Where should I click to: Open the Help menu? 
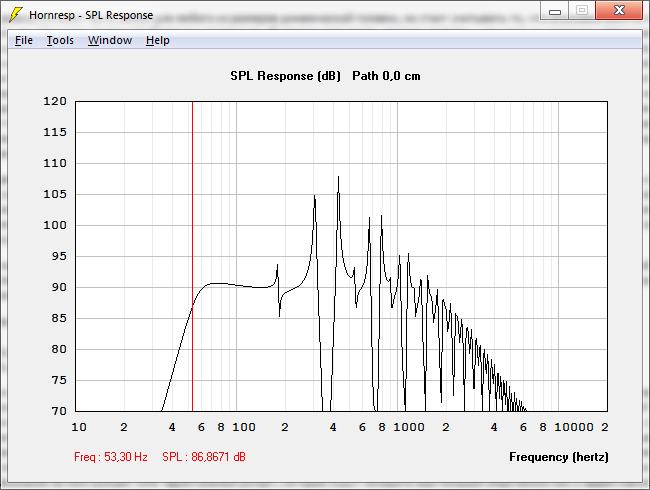(158, 40)
